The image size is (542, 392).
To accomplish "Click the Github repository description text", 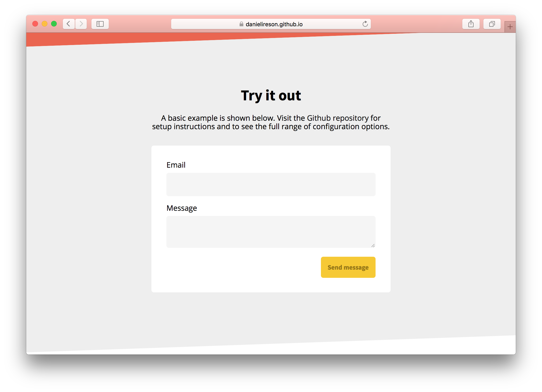I will click(271, 122).
